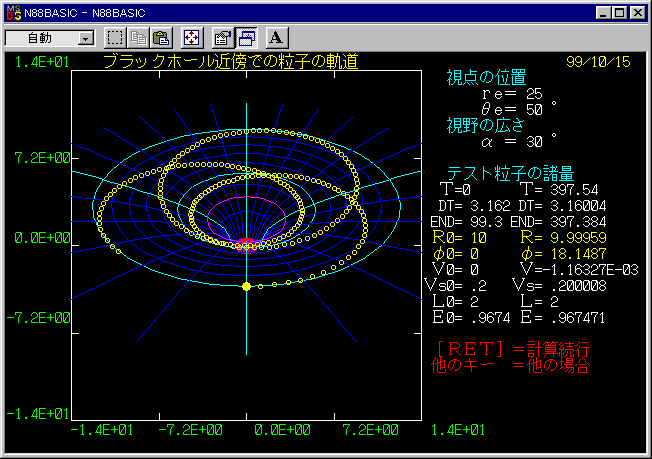The height and width of the screenshot is (459, 652).
Task: Click the solid yellow particle start dot
Action: [x=246, y=287]
